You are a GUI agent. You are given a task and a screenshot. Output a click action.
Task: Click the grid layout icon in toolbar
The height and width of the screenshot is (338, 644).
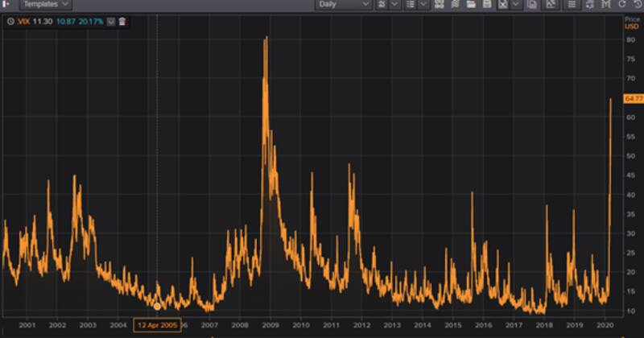440,4
